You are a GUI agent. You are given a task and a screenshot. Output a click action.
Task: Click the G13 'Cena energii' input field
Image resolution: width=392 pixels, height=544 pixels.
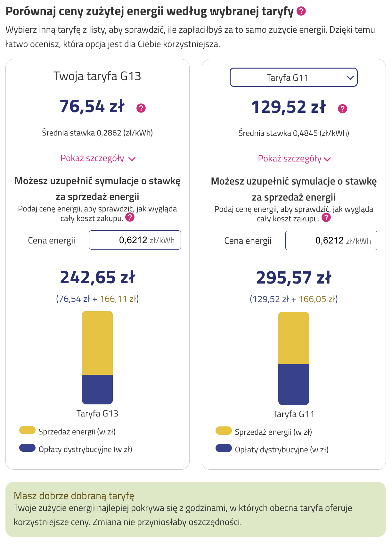click(x=135, y=240)
